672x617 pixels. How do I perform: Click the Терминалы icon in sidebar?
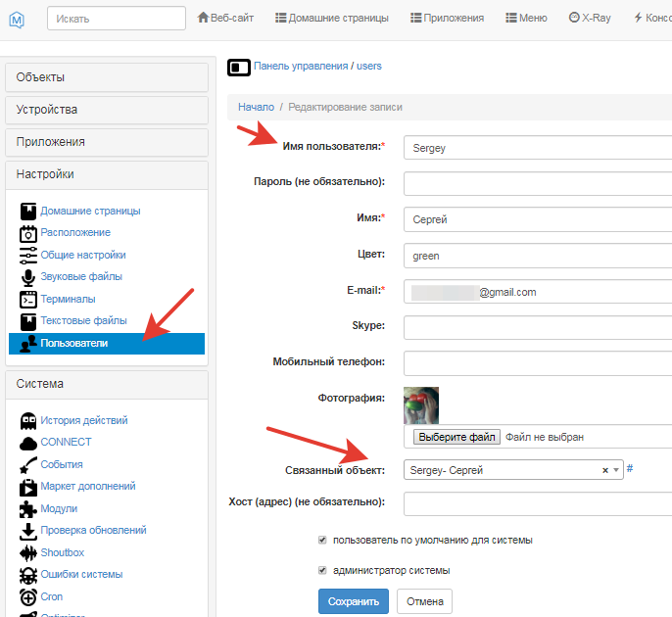pos(27,299)
